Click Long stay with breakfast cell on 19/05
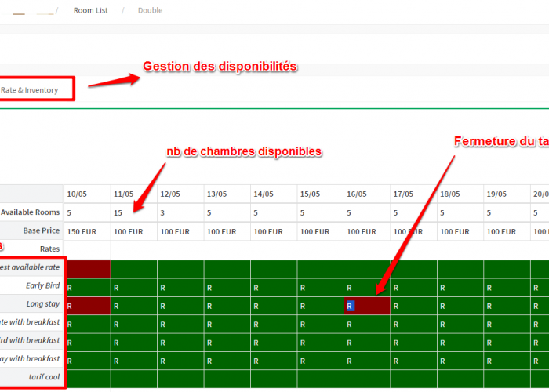Screen dimensions: 549x392 [x=507, y=361]
